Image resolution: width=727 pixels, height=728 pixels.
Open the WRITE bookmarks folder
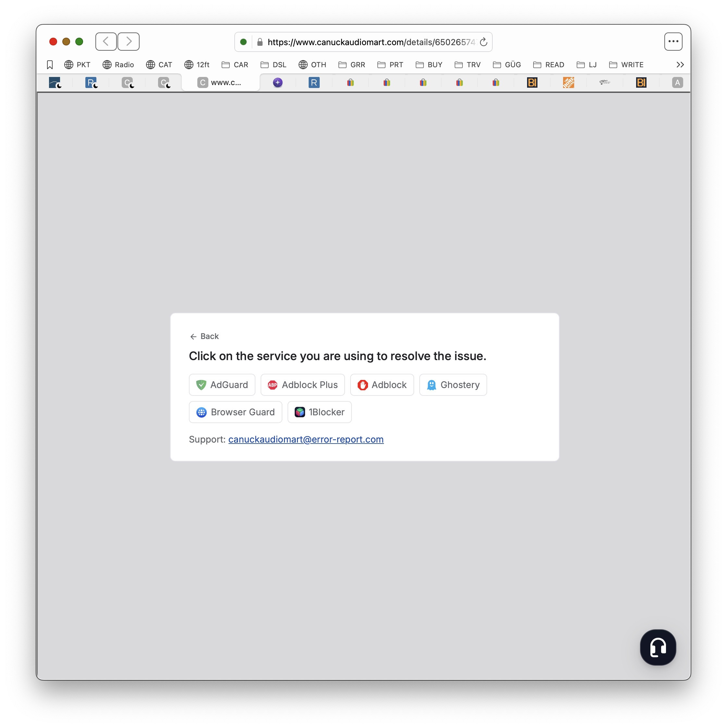coord(626,65)
